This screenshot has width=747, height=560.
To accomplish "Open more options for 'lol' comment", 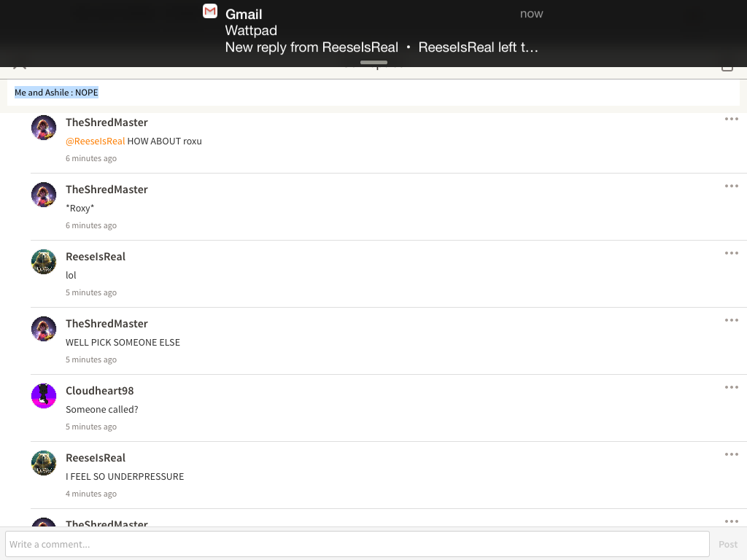I will (731, 253).
